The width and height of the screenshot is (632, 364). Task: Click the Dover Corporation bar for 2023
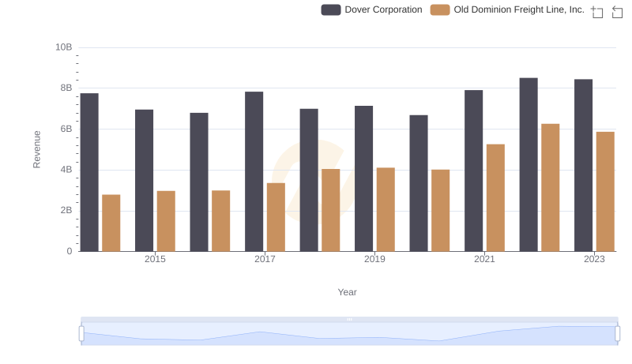click(584, 165)
